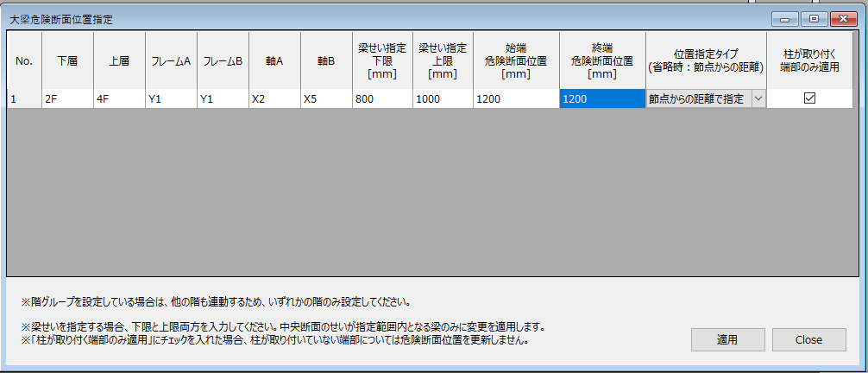This screenshot has width=868, height=373.
Task: Click the 始端危険断面位置 cell in row 1
Action: [515, 99]
